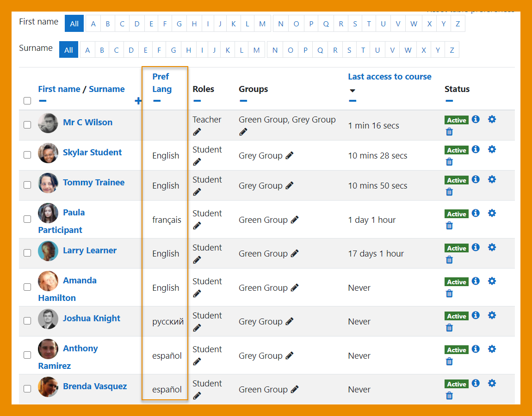Image resolution: width=532 pixels, height=416 pixels.
Task: Filter first name by letter M
Action: (262, 24)
